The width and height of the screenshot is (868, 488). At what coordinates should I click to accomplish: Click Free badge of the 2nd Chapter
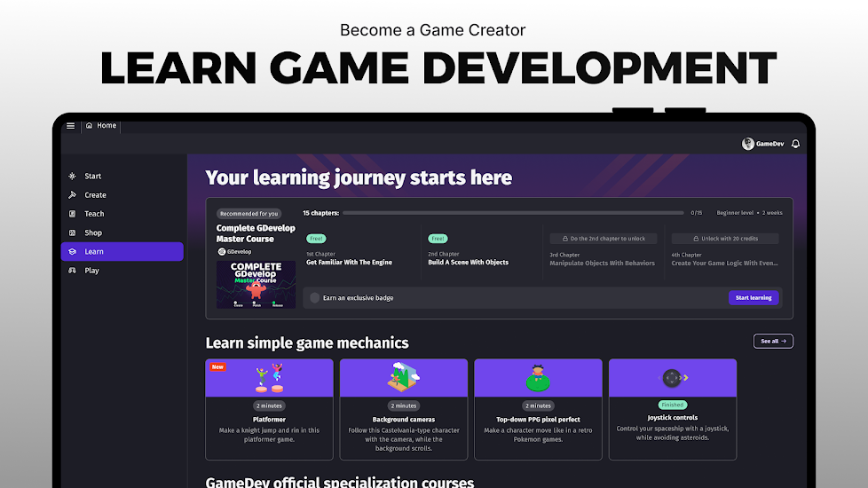(x=438, y=239)
